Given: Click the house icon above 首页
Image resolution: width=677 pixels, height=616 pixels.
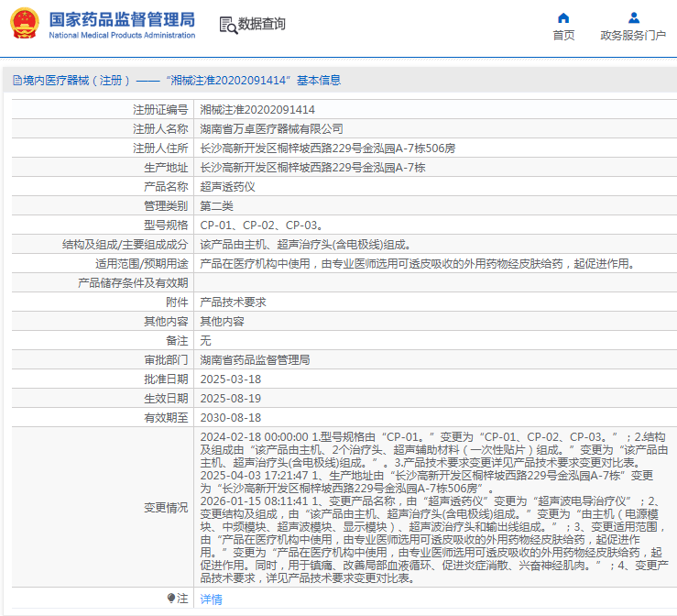Looking at the screenshot, I should (x=563, y=17).
